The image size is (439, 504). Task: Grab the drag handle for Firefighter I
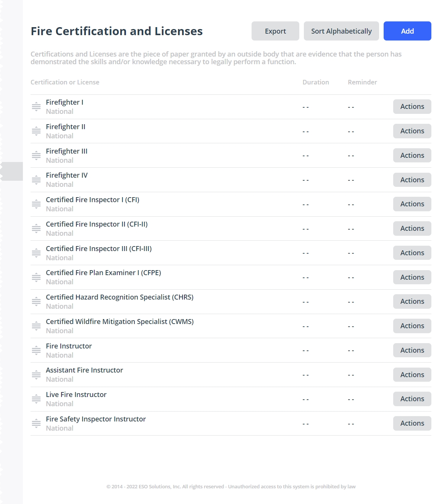(36, 106)
